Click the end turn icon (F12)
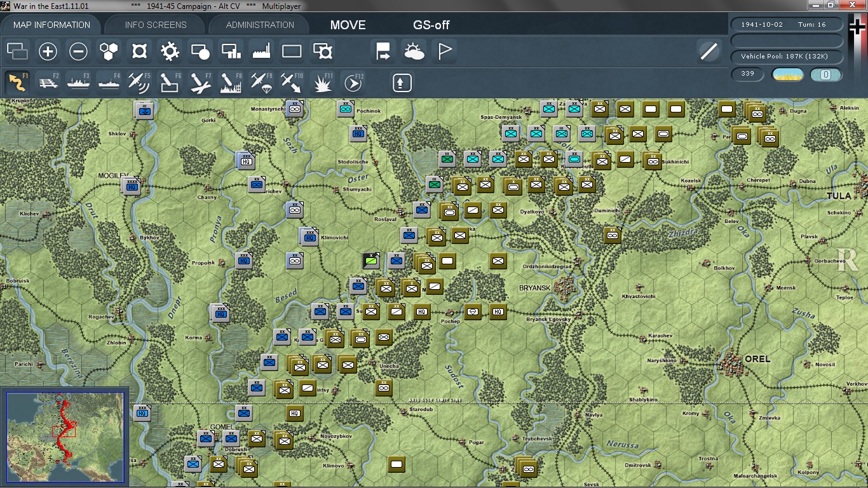 click(x=353, y=83)
